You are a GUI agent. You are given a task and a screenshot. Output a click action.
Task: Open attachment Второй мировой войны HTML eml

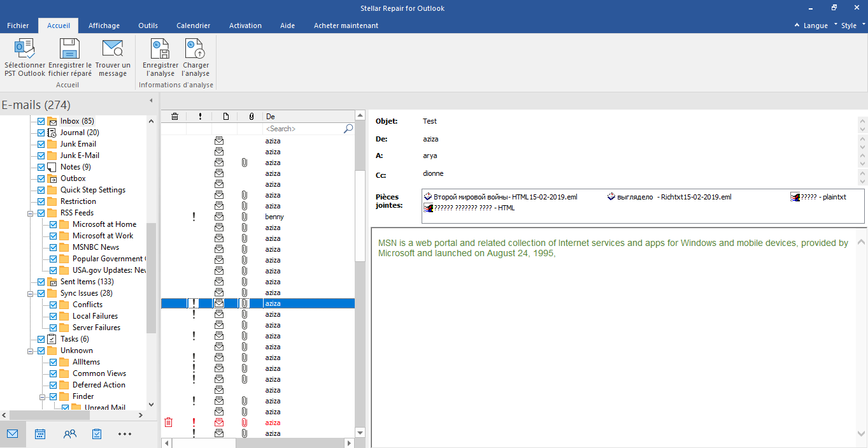pos(501,197)
